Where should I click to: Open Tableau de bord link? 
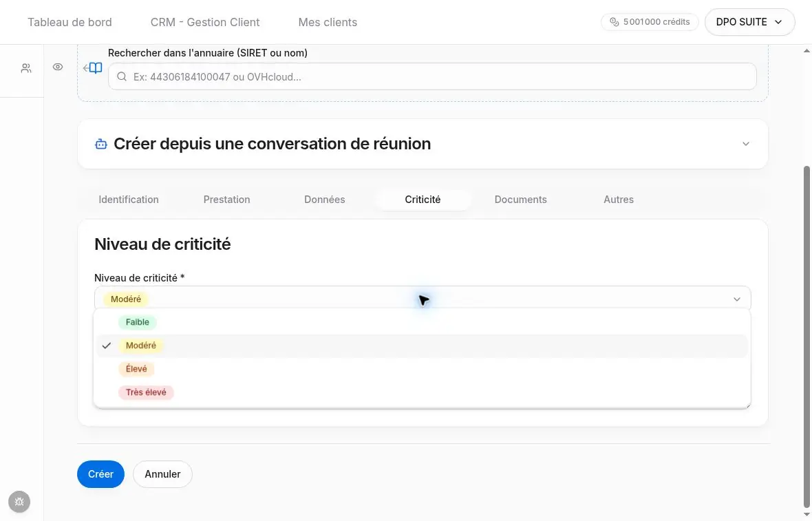70,22
